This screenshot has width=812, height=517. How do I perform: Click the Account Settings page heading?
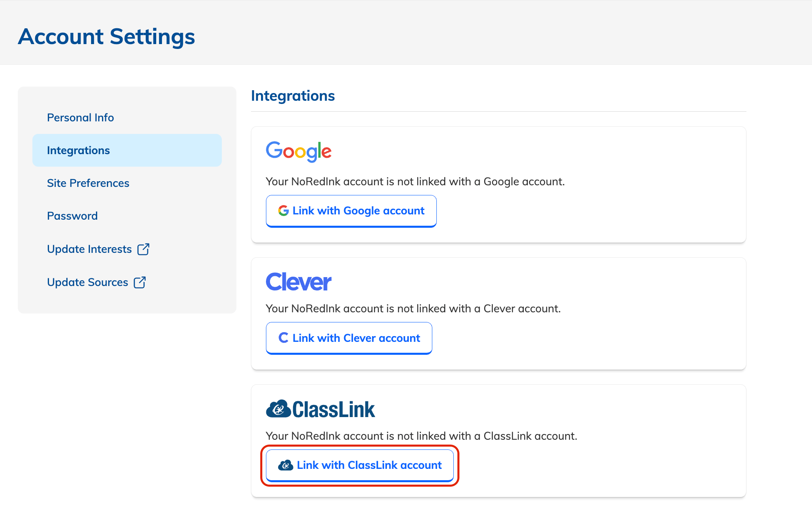106,36
